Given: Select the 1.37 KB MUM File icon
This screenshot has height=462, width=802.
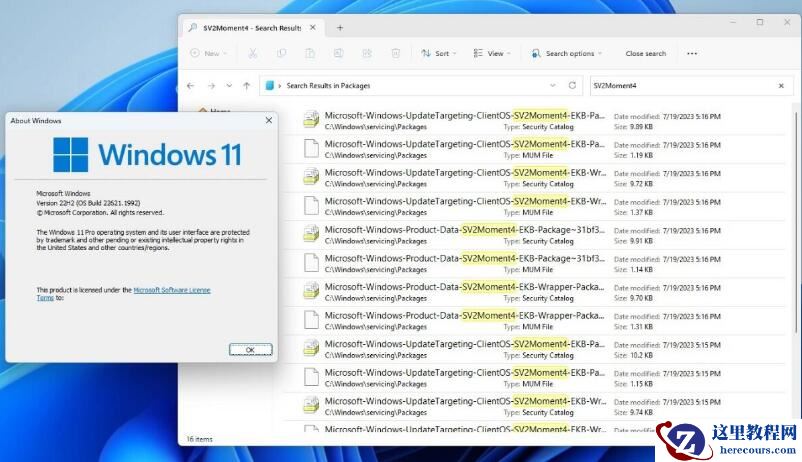Looking at the screenshot, I should [311, 205].
